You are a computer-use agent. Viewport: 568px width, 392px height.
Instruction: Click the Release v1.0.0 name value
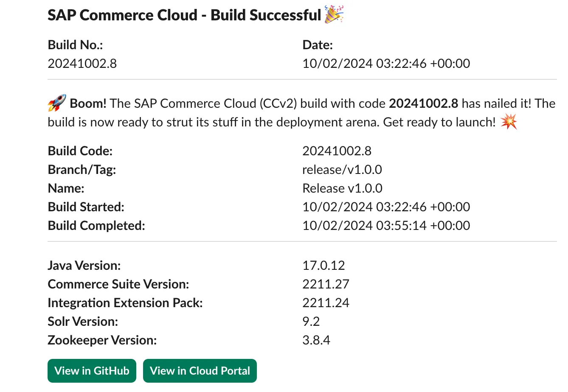342,188
